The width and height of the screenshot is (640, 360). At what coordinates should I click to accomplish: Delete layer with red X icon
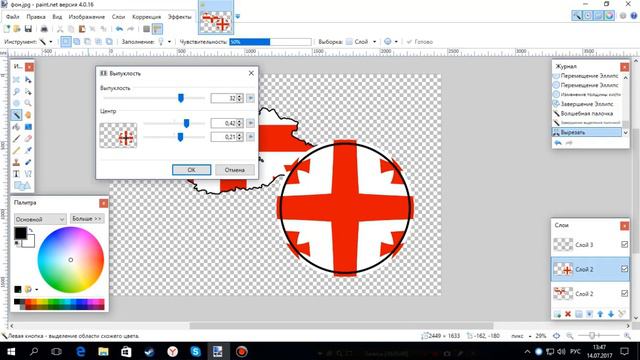(568, 314)
